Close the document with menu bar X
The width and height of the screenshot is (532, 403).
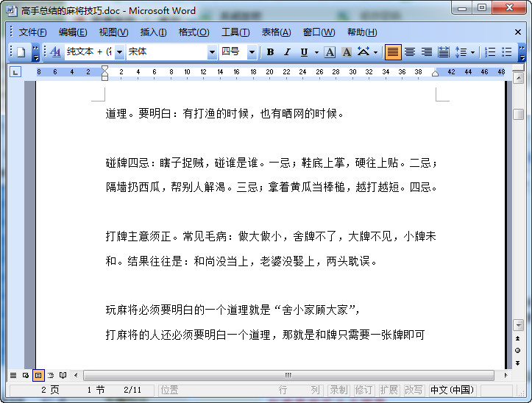pyautogui.click(x=518, y=32)
